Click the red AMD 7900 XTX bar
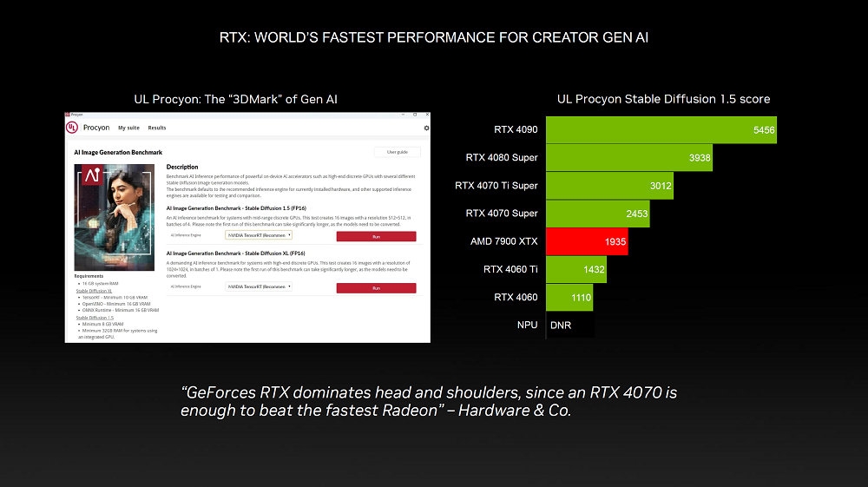The width and height of the screenshot is (868, 487). point(587,242)
